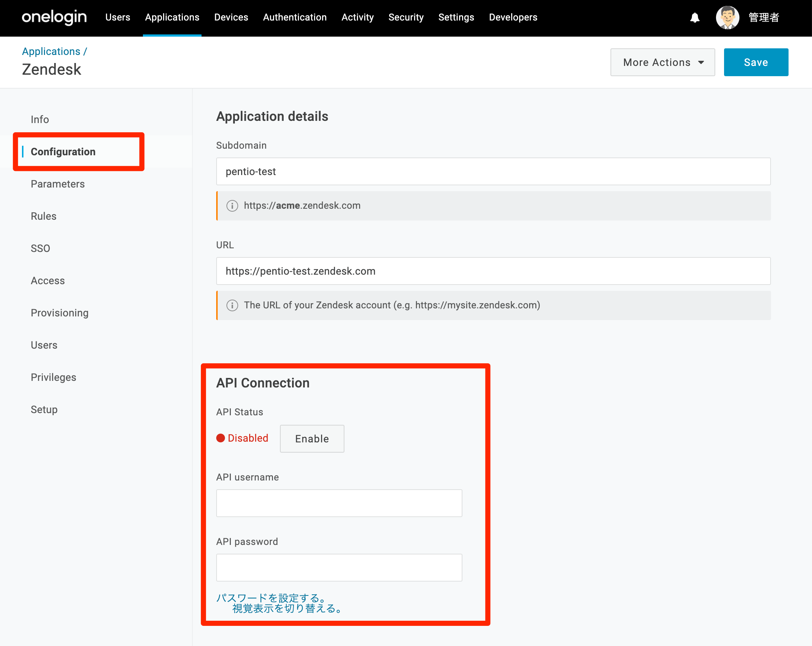Click the Zendesk page title
812x646 pixels.
[x=51, y=70]
